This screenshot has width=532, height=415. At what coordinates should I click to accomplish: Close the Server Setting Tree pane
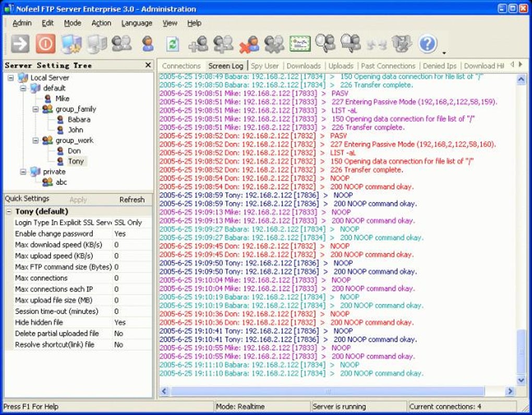tap(148, 65)
